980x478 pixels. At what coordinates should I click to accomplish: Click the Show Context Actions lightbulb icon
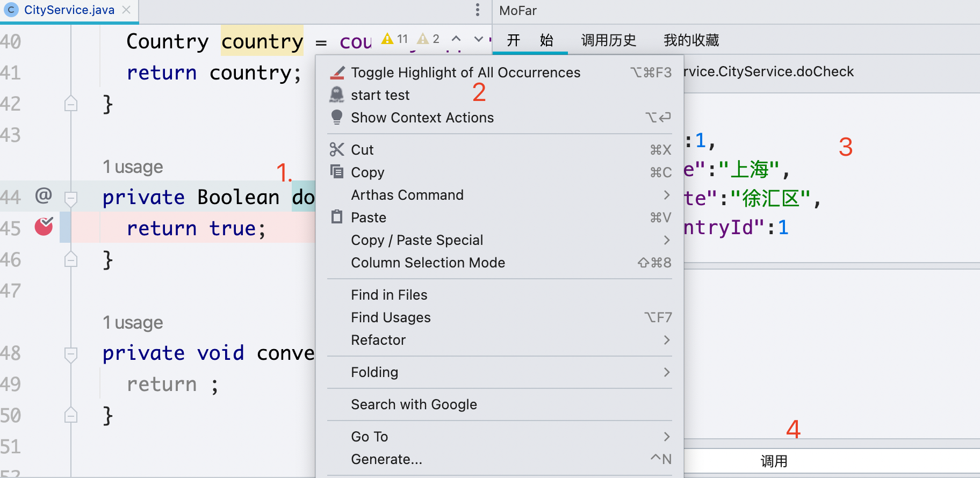click(x=337, y=117)
